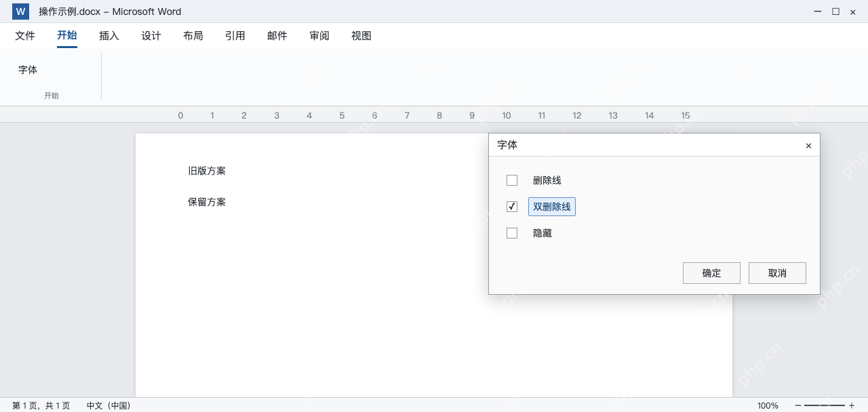Minimize the Word window
Viewport: 868px width, 412px height.
818,12
